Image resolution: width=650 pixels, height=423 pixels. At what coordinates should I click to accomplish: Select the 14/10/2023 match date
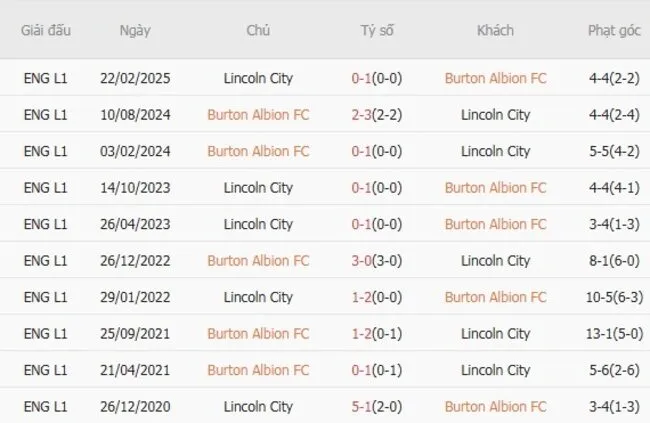(135, 188)
